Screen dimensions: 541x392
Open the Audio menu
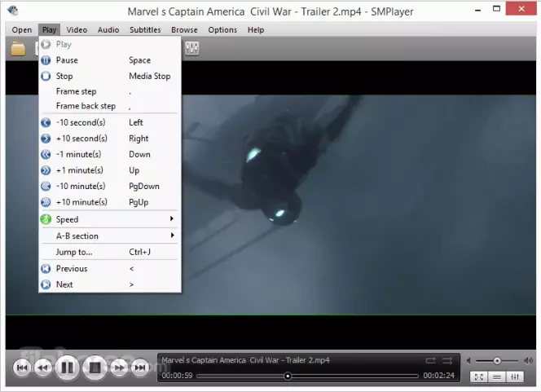[108, 30]
